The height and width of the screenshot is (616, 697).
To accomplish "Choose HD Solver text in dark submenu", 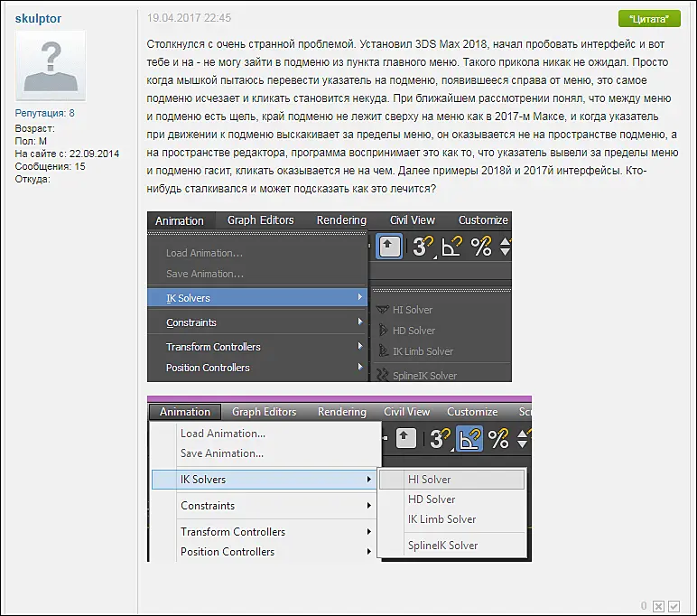I will pyautogui.click(x=414, y=331).
